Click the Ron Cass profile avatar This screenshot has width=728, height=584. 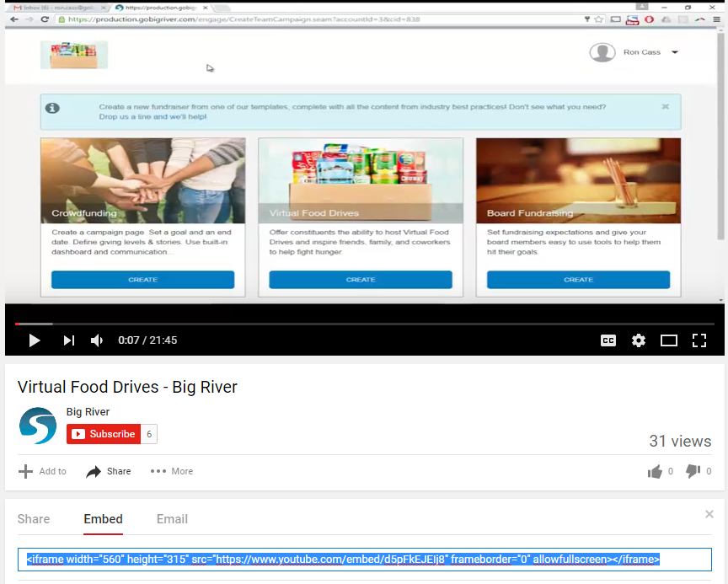602,52
